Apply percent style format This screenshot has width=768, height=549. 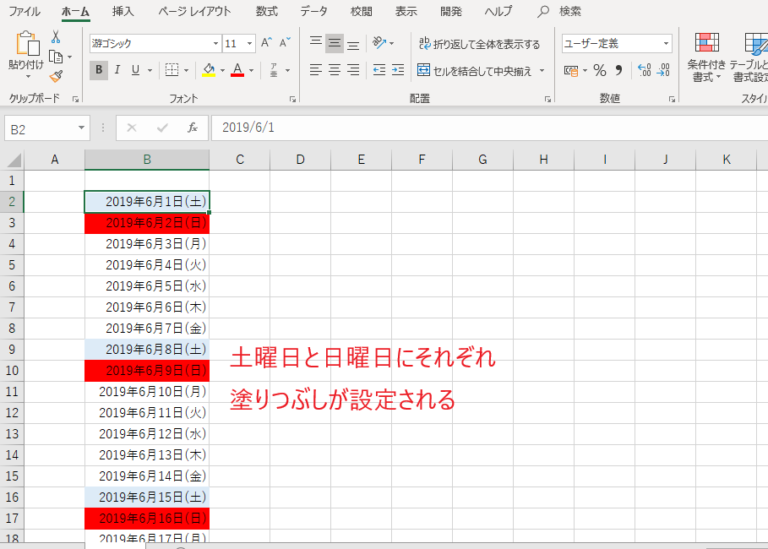[x=600, y=71]
